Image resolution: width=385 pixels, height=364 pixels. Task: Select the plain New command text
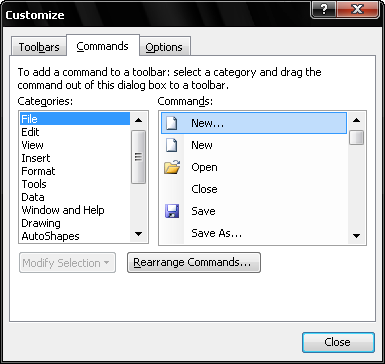point(202,145)
